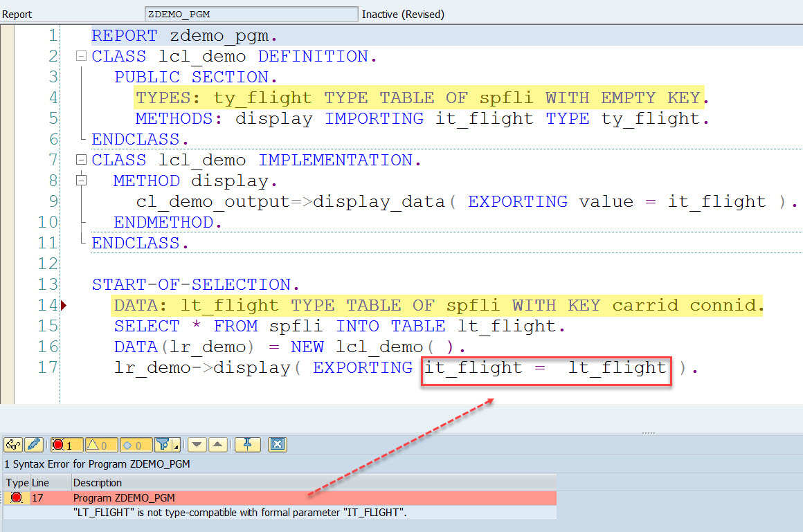The width and height of the screenshot is (803, 532).
Task: Collapse the METHOD display block
Action: pos(81,180)
